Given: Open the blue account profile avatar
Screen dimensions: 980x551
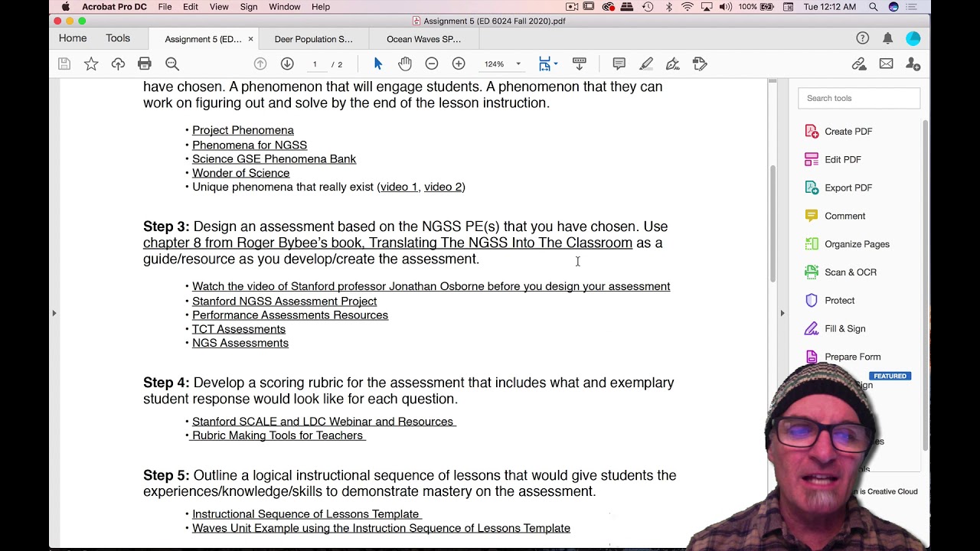Looking at the screenshot, I should point(913,38).
